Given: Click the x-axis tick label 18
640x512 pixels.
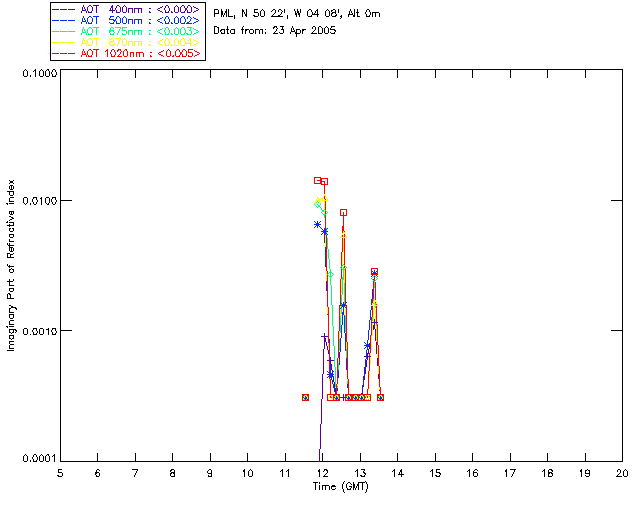Looking at the screenshot, I should tap(547, 473).
